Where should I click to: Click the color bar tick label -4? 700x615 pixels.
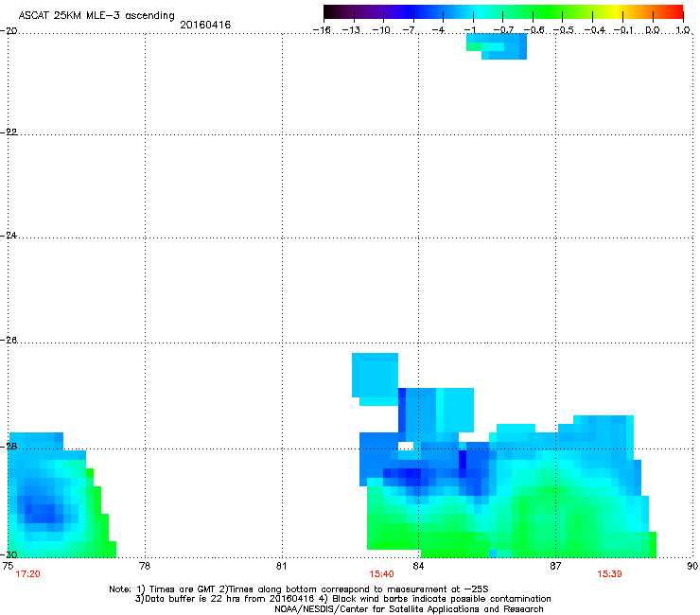(x=440, y=30)
